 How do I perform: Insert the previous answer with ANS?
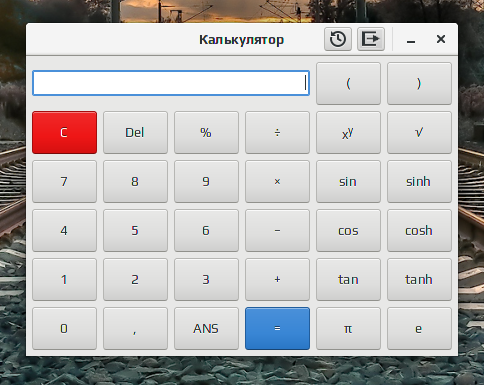click(206, 328)
